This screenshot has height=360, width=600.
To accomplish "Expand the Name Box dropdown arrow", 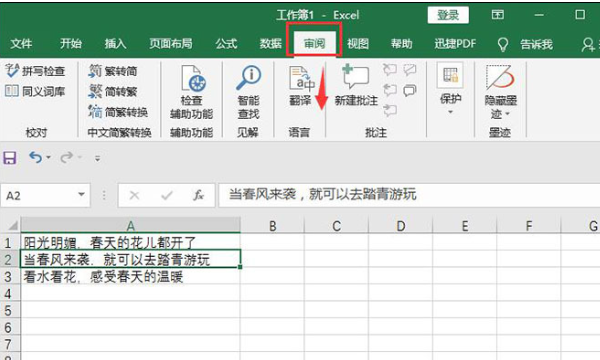I will [x=81, y=195].
